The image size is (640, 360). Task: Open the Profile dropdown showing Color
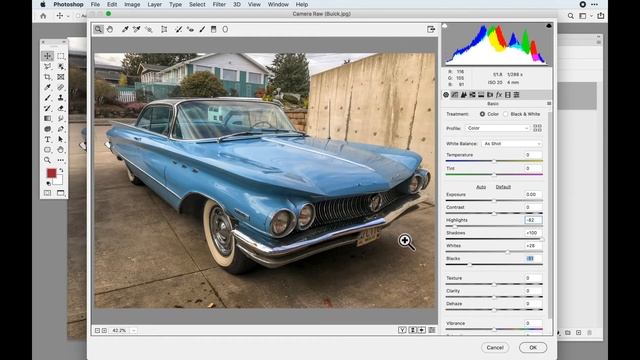(x=497, y=128)
